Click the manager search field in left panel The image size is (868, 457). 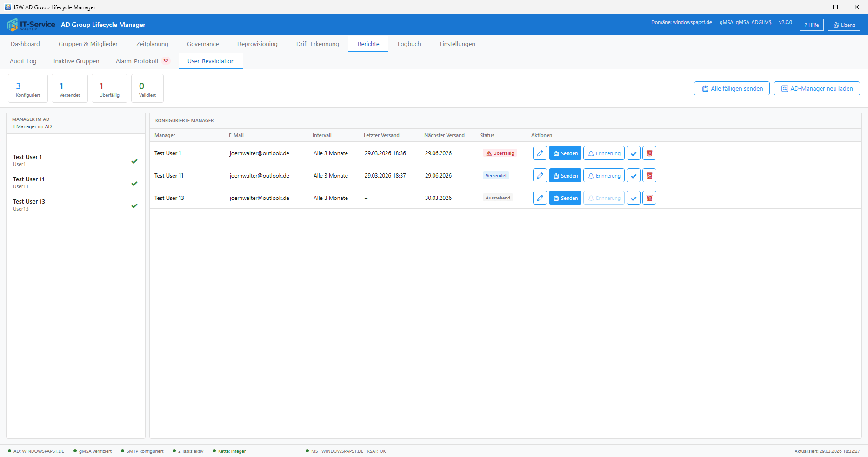[x=75, y=141]
